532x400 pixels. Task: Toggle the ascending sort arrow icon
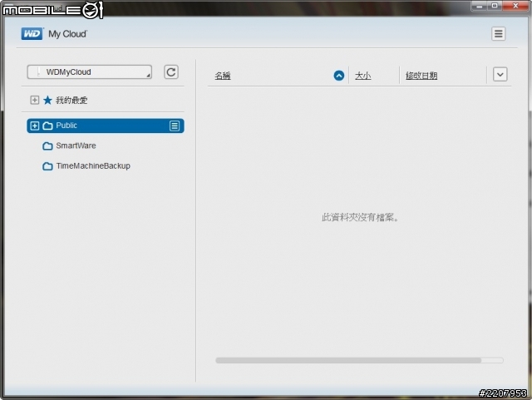(339, 76)
